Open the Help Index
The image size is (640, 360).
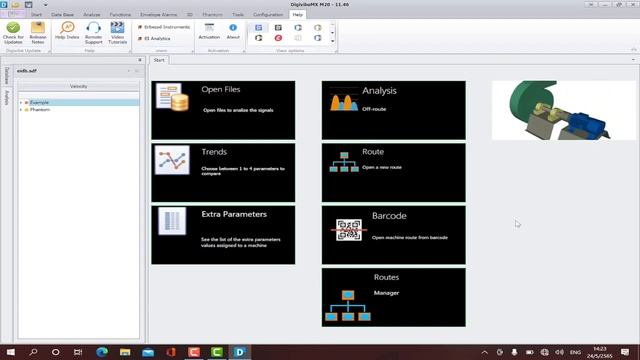click(67, 31)
